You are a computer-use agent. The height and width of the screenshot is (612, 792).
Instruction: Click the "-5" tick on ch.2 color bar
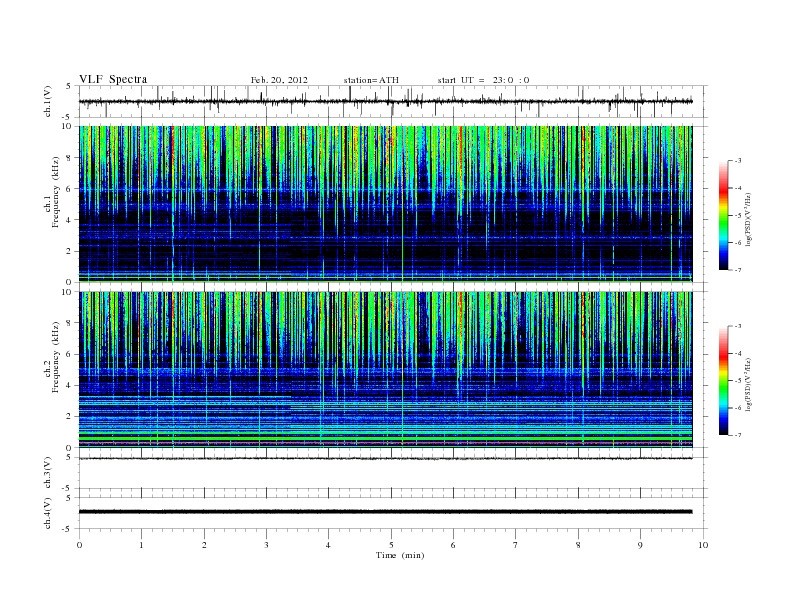click(x=737, y=381)
